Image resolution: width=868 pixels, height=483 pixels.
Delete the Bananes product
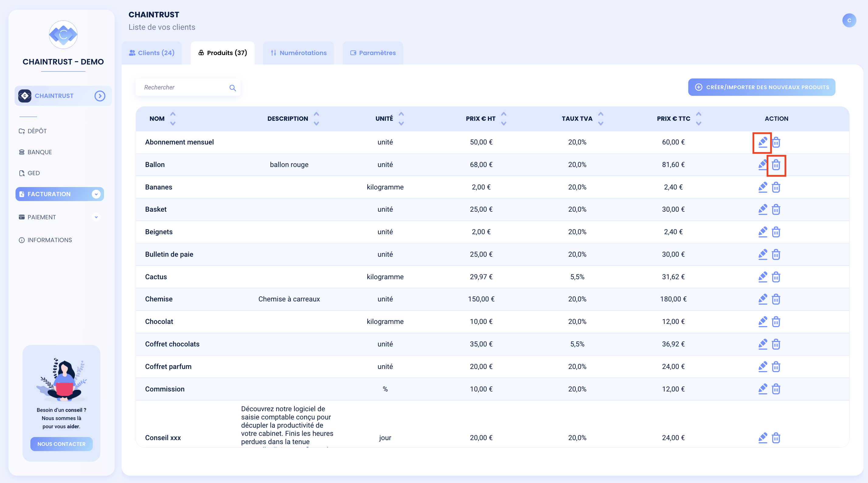click(x=776, y=187)
